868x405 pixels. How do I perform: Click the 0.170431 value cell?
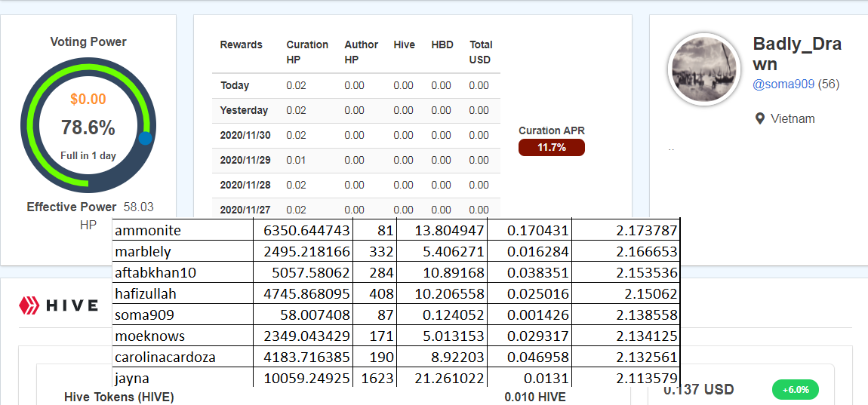[529, 230]
